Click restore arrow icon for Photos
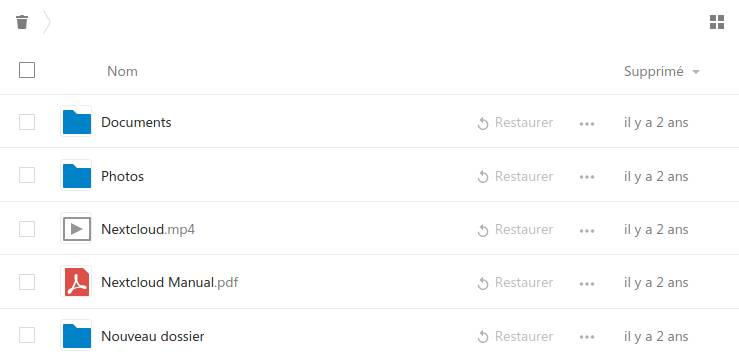 point(483,177)
